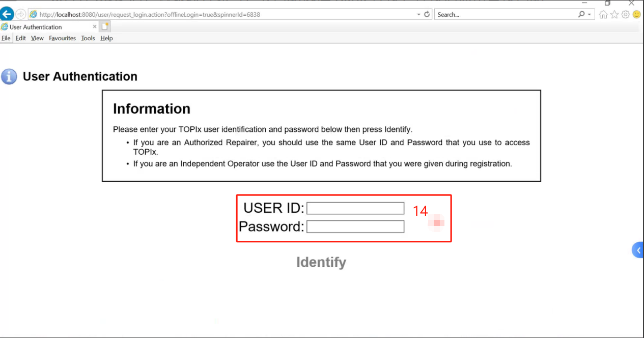Viewport: 644px width, 338px height.
Task: Open the Tools menu
Action: pyautogui.click(x=88, y=38)
